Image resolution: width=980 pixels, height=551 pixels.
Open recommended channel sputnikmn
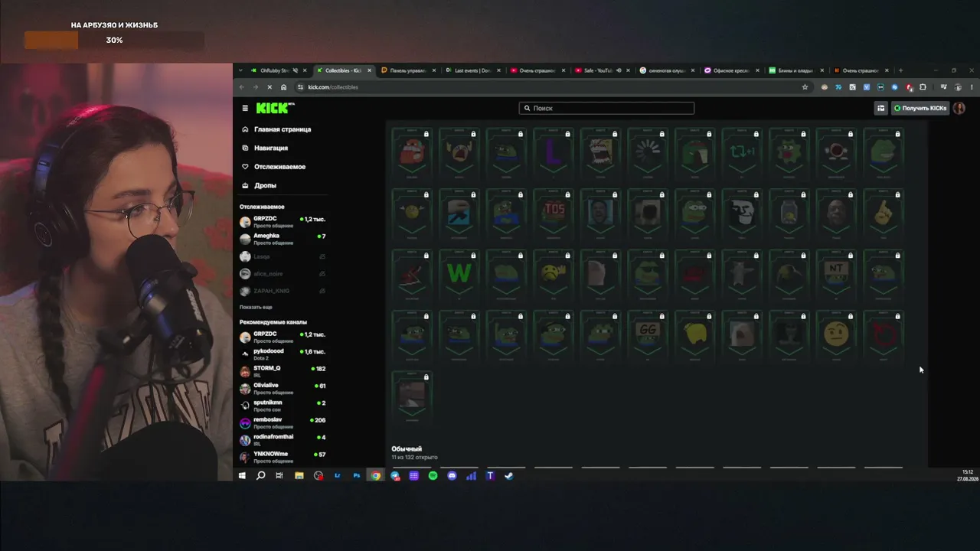point(283,405)
